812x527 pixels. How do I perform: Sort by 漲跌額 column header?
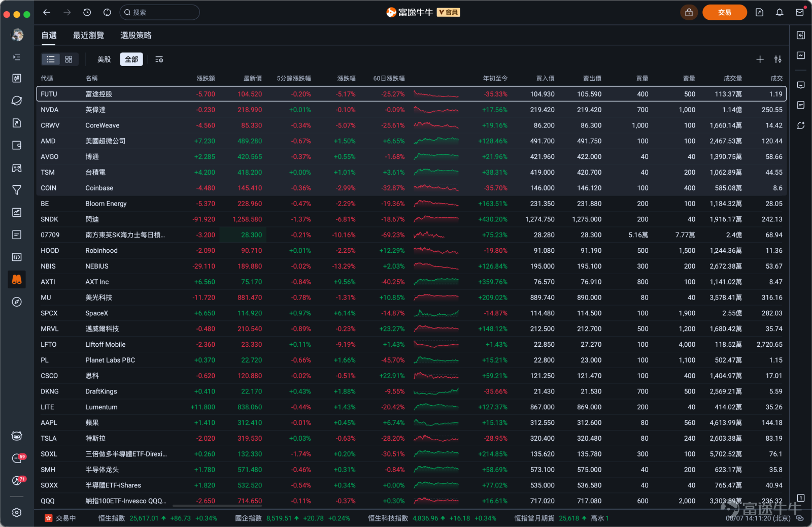point(206,78)
